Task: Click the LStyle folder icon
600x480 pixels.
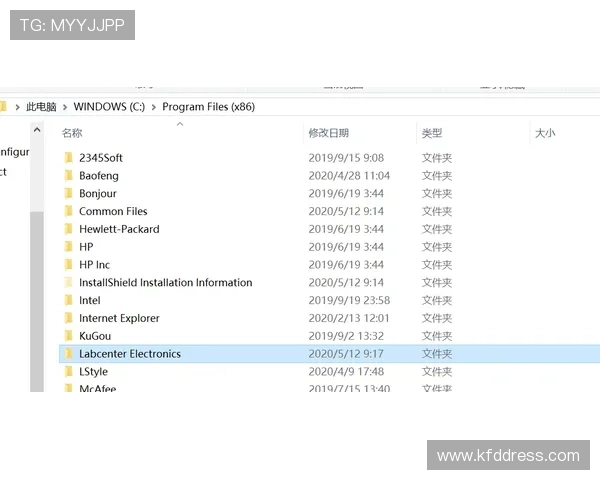Action: click(68, 372)
